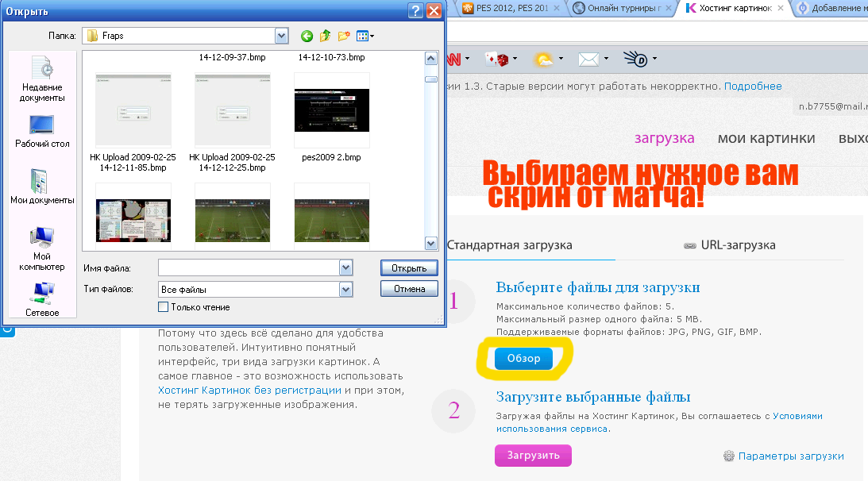Viewport: 868px width, 481px height.
Task: Click the pink Загрузить button
Action: click(x=533, y=456)
